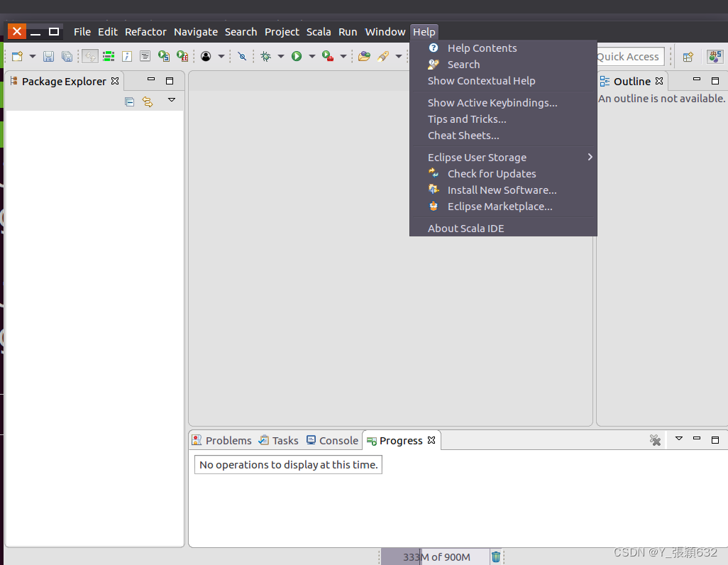
Task: Select Install New Software...
Action: 503,190
